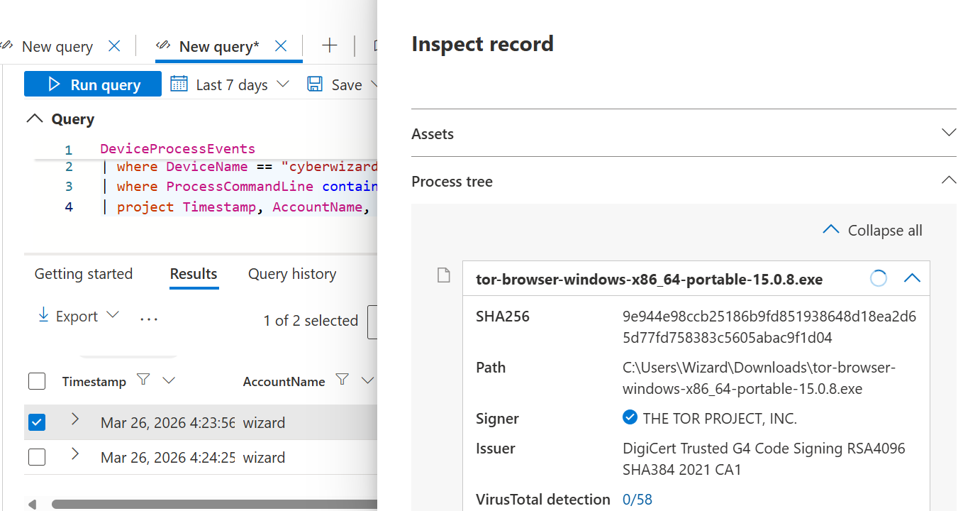Screen dimensions: 980x511
Task: Click the file icon beside tor-browser process
Action: [444, 275]
